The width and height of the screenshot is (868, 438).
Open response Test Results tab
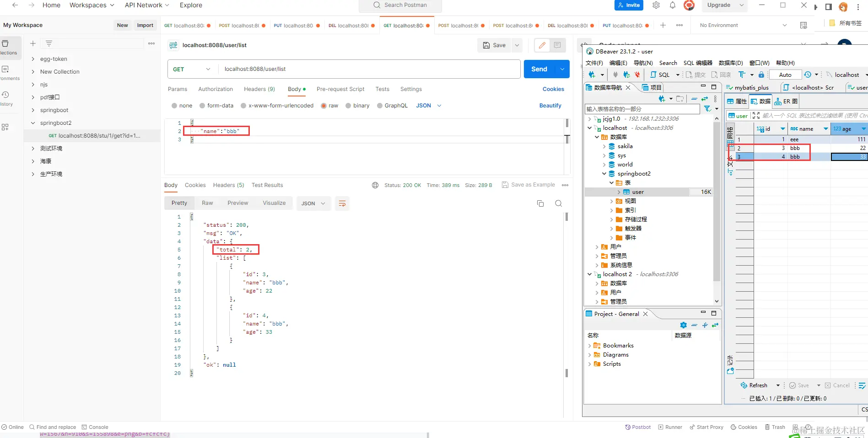267,185
